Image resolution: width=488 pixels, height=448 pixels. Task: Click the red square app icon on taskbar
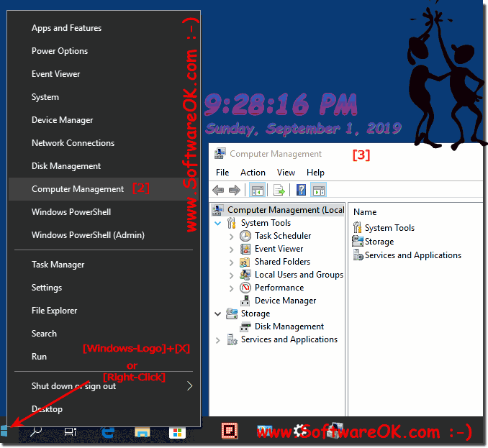230,431
